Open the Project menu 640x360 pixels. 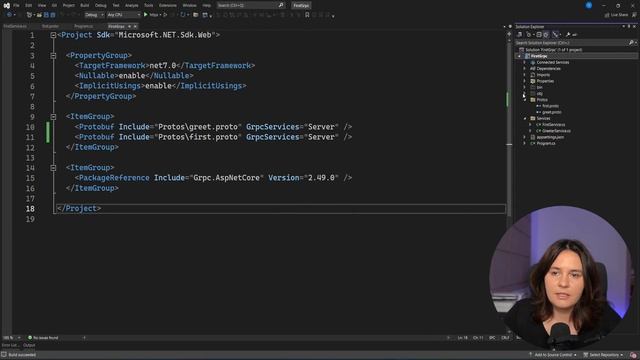[x=69, y=5]
